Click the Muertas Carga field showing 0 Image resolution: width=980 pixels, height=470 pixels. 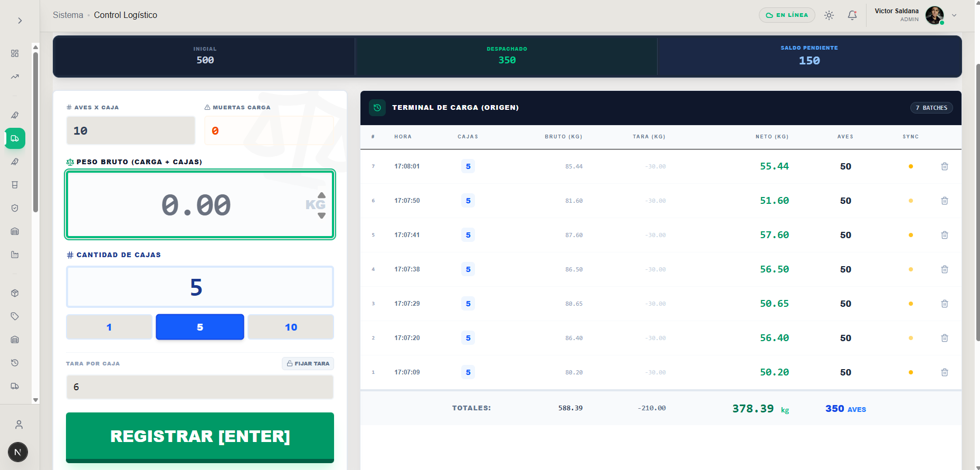269,130
